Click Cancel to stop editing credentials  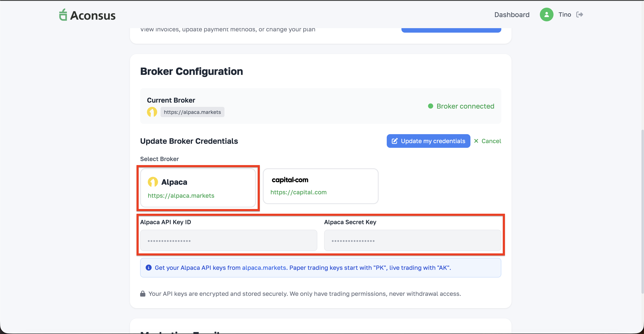click(x=491, y=141)
